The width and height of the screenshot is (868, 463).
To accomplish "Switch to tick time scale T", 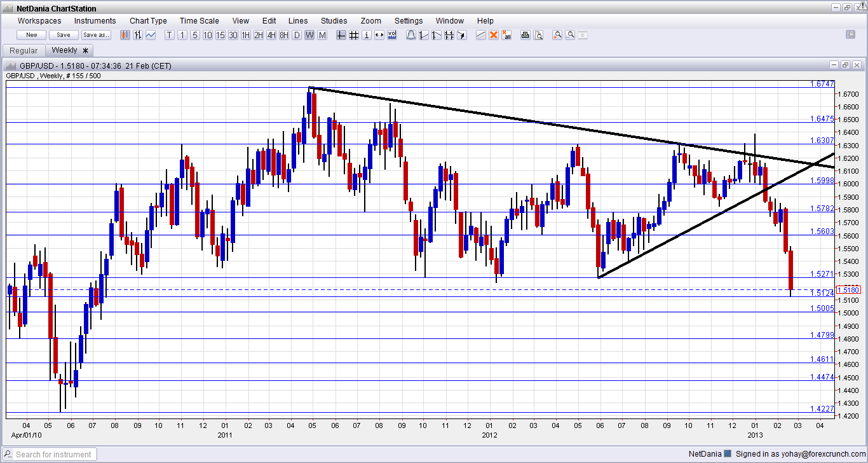I will pos(170,35).
